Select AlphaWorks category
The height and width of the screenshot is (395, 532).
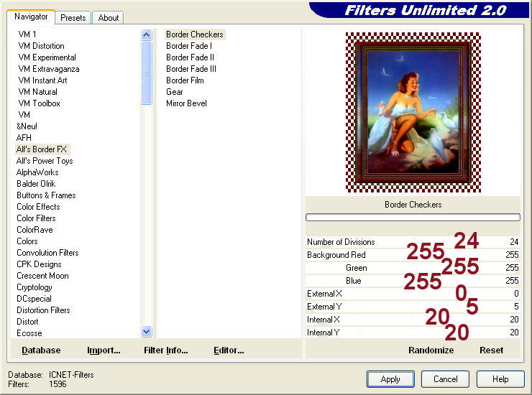37,172
